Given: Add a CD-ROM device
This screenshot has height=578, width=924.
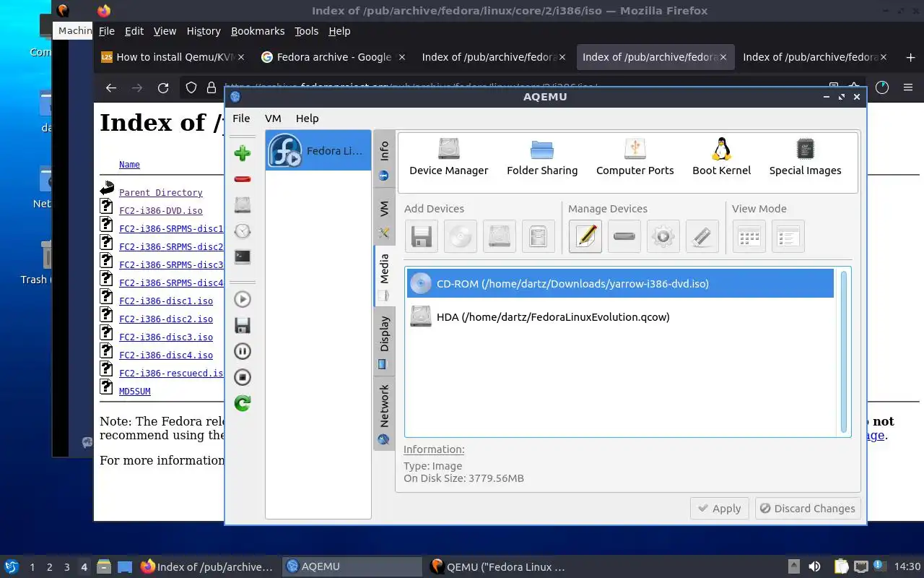Looking at the screenshot, I should point(460,236).
